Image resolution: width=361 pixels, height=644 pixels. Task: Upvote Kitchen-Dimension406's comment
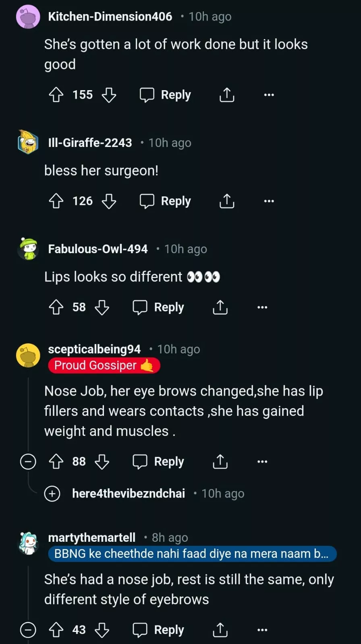click(56, 95)
